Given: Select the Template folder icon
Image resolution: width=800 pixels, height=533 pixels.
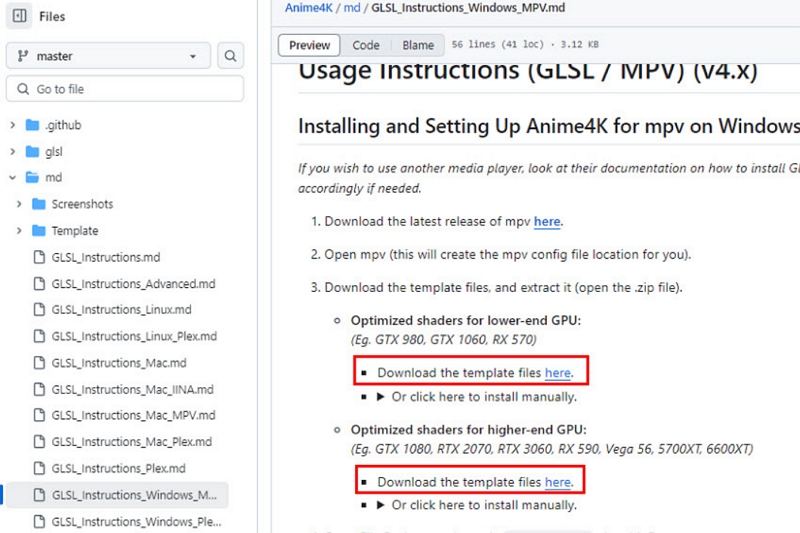Looking at the screenshot, I should tap(39, 231).
